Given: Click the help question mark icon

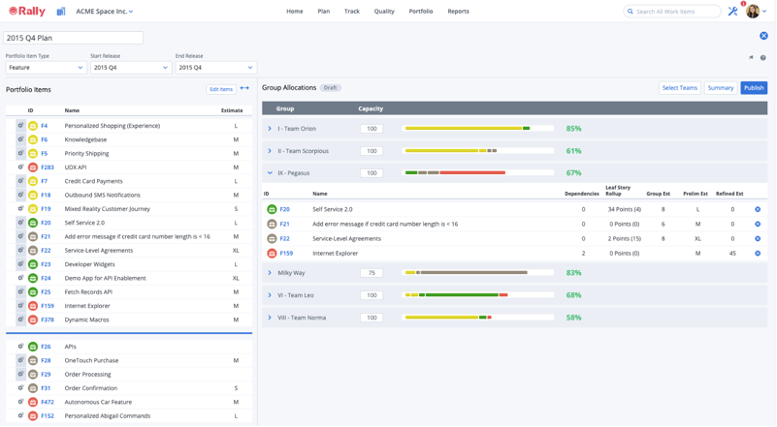Looking at the screenshot, I should click(763, 57).
